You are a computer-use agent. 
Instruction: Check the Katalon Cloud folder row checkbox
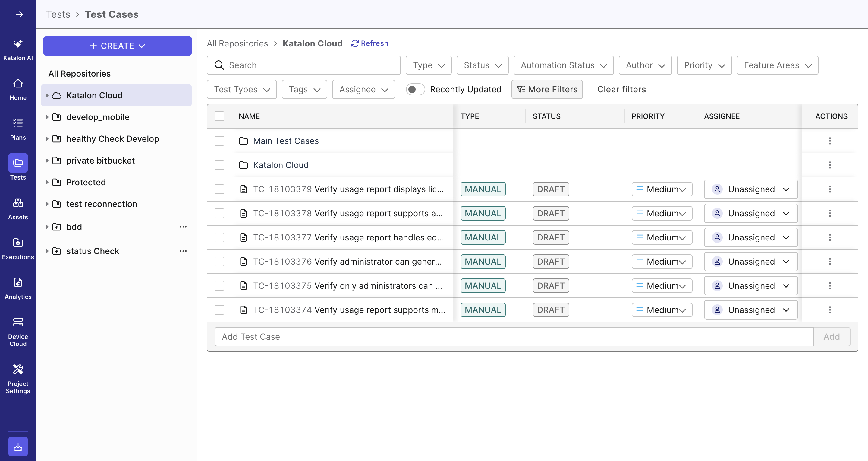219,165
